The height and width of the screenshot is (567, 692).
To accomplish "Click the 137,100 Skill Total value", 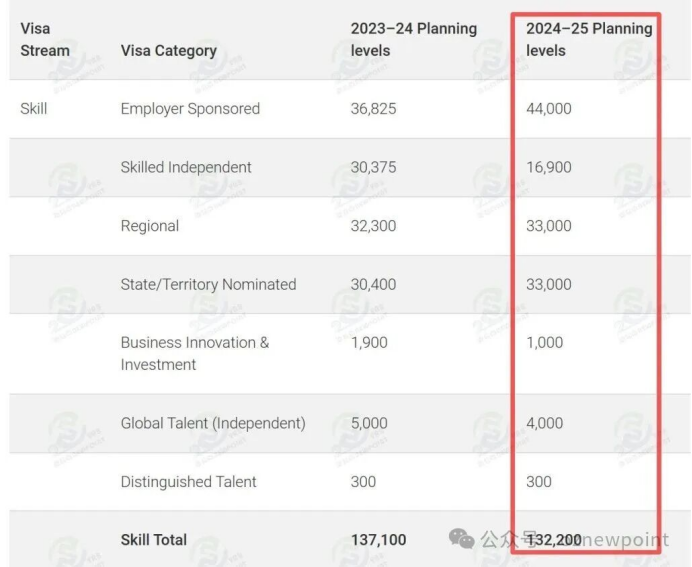I will pos(378,540).
